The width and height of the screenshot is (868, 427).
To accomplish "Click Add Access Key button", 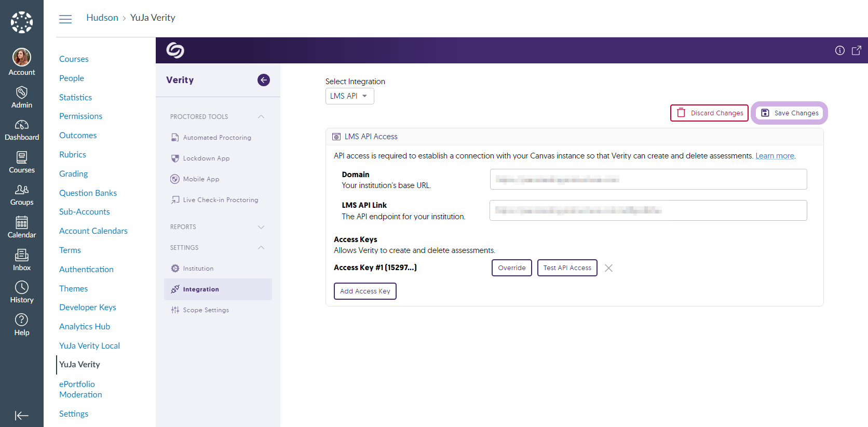I will 365,291.
